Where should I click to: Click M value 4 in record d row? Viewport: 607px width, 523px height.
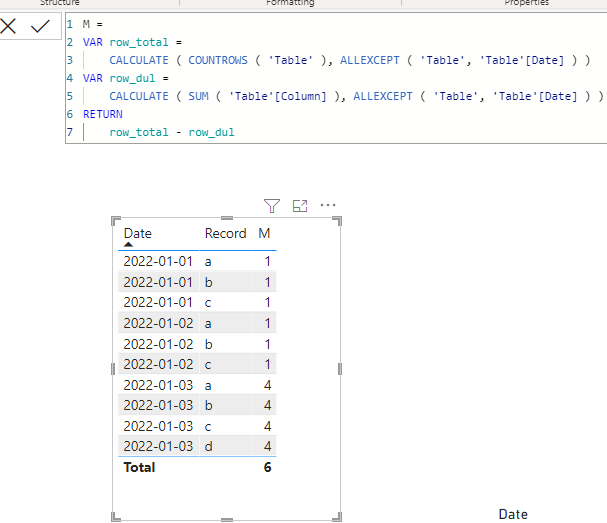pyautogui.click(x=267, y=446)
